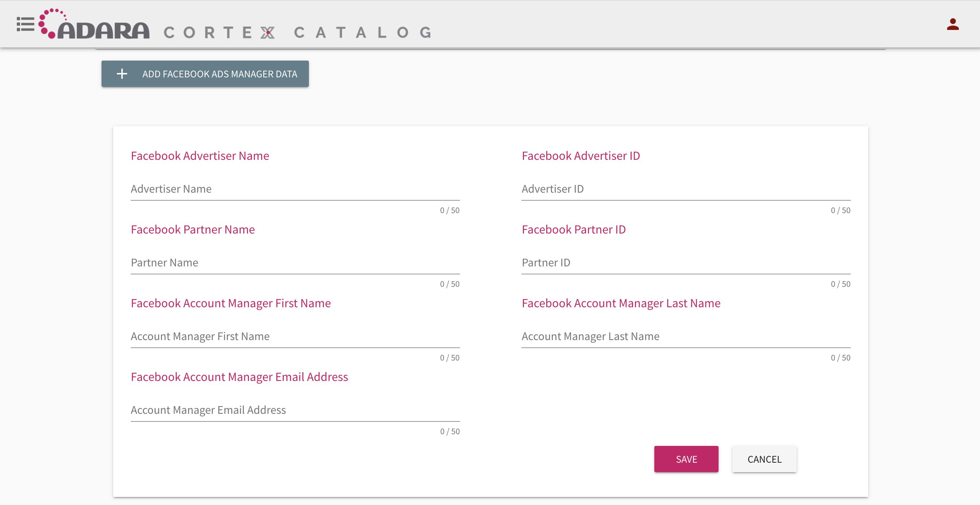Viewport: 980px width, 505px height.
Task: Click Facebook Account Manager Email Address label
Action: coord(239,377)
